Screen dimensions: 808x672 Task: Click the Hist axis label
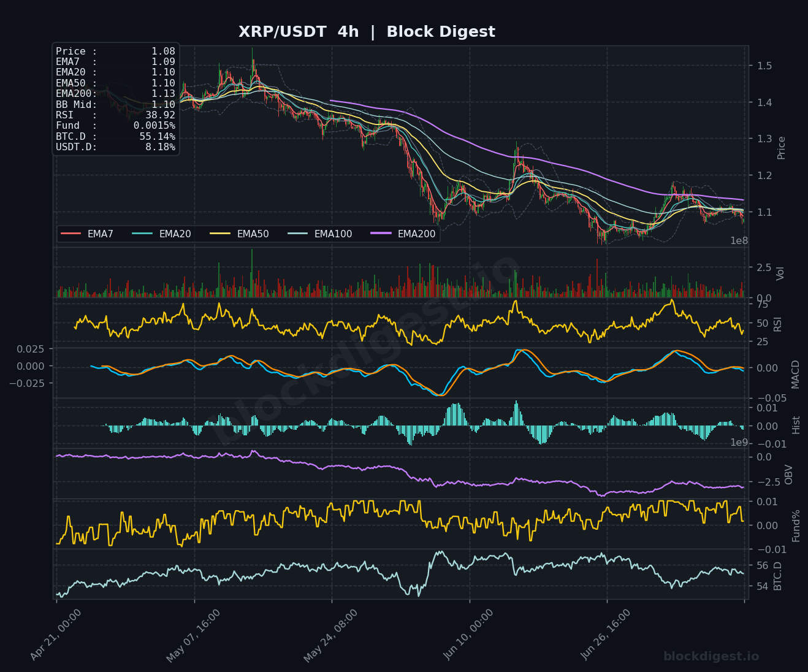[x=796, y=425]
